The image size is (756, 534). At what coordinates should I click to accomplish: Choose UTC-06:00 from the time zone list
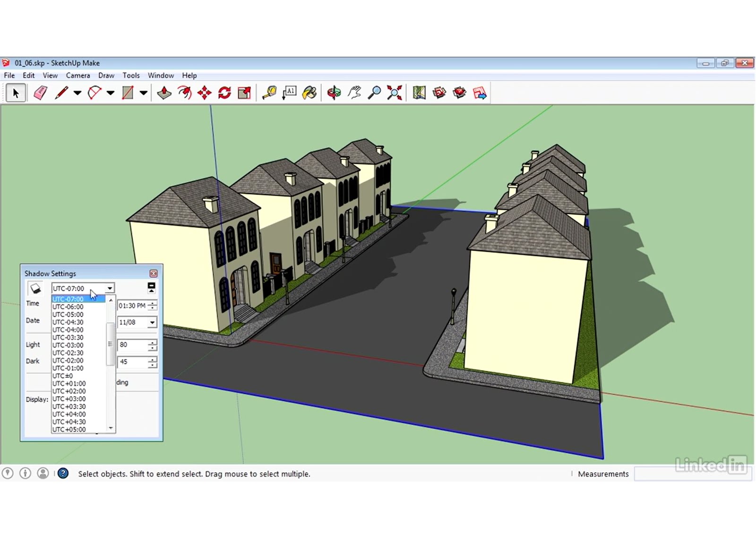pyautogui.click(x=78, y=307)
